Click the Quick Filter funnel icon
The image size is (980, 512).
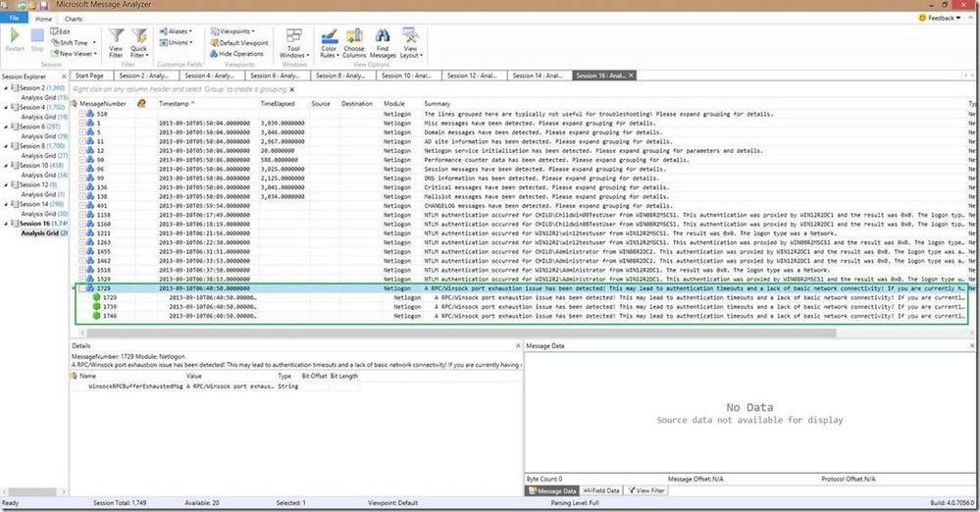coord(138,36)
